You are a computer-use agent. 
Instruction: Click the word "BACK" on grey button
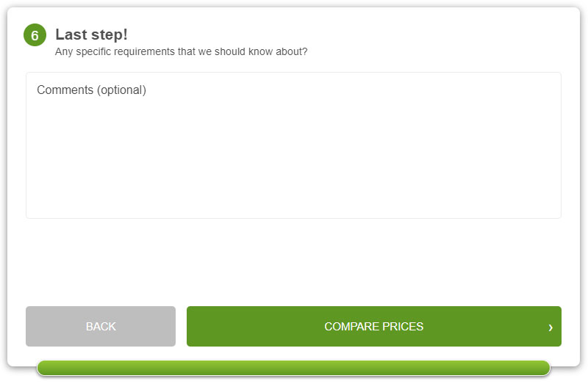pos(101,326)
